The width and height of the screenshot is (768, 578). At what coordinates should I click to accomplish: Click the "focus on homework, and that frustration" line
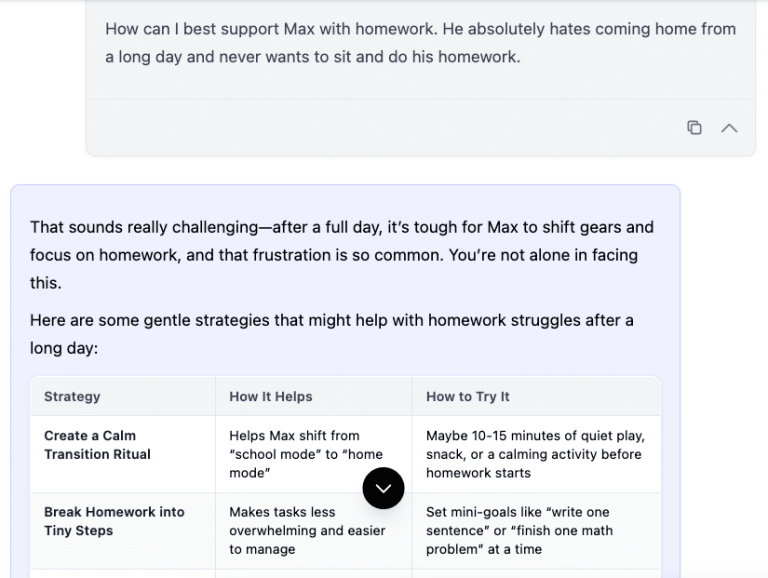coord(200,255)
